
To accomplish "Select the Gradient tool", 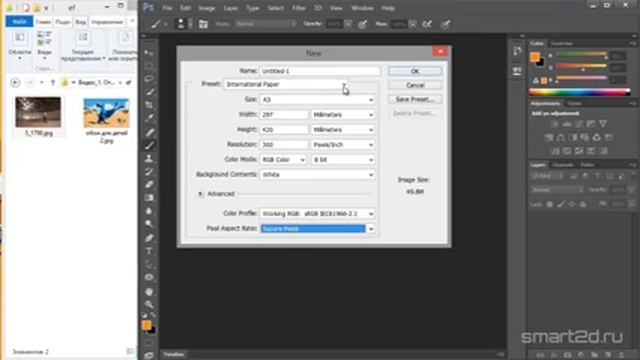I will pyautogui.click(x=149, y=198).
